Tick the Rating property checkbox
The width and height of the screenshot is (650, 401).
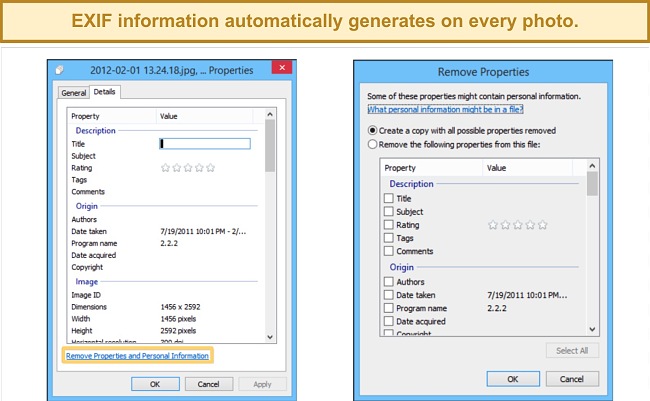point(388,225)
